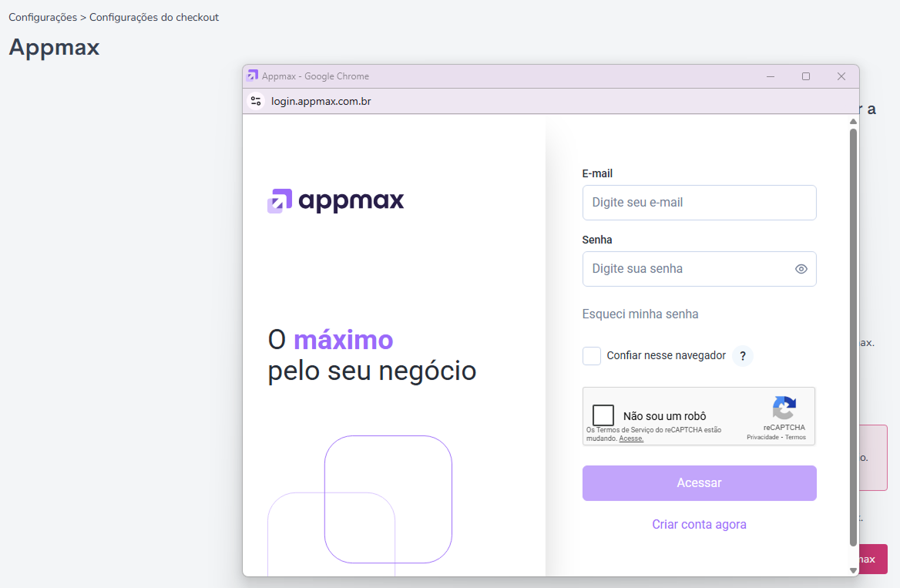
Task: Click the site information icon in address bar
Action: [256, 101]
